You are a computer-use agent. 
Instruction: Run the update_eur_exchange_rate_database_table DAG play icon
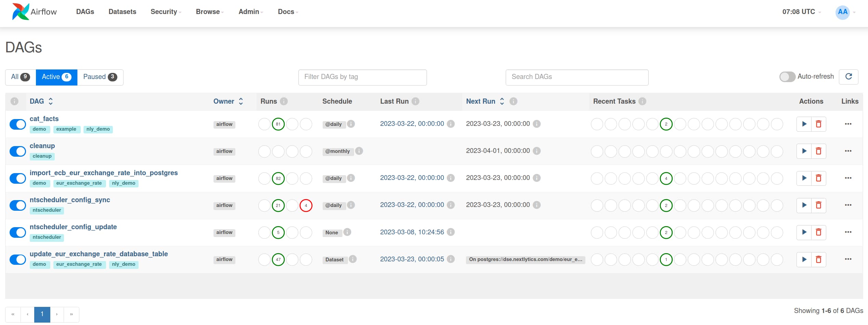point(804,259)
